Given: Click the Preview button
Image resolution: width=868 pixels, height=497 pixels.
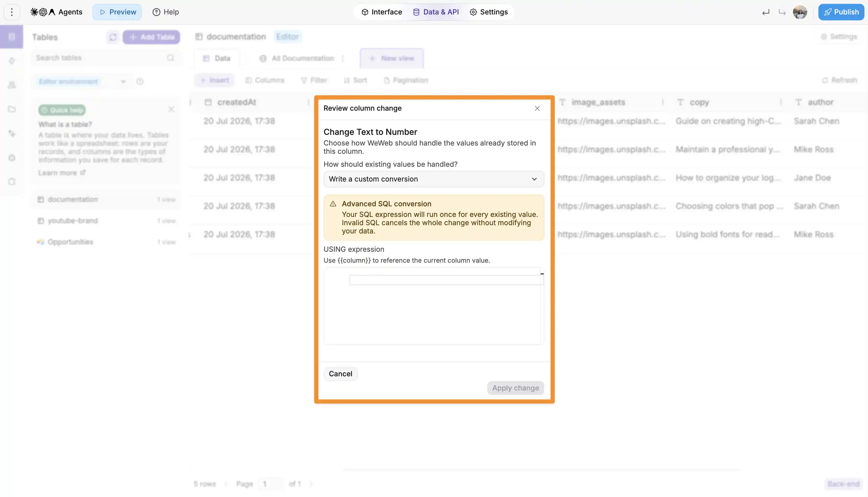Looking at the screenshot, I should pyautogui.click(x=117, y=12).
